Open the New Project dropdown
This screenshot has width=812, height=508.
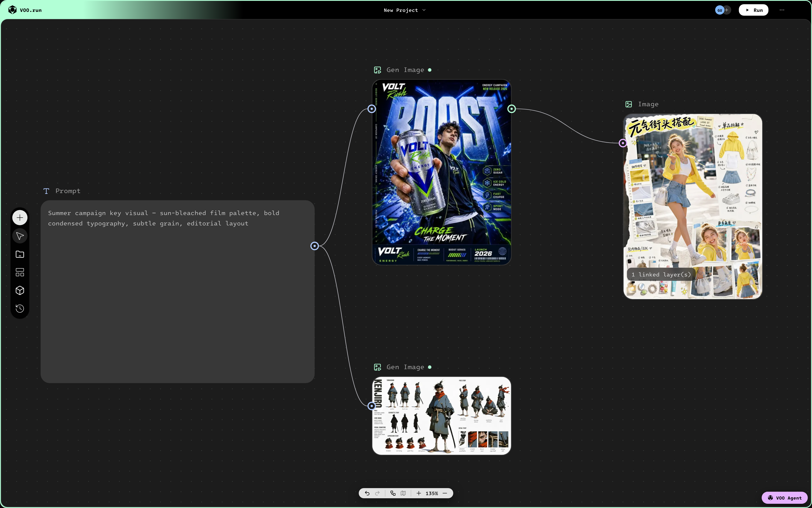(x=405, y=10)
